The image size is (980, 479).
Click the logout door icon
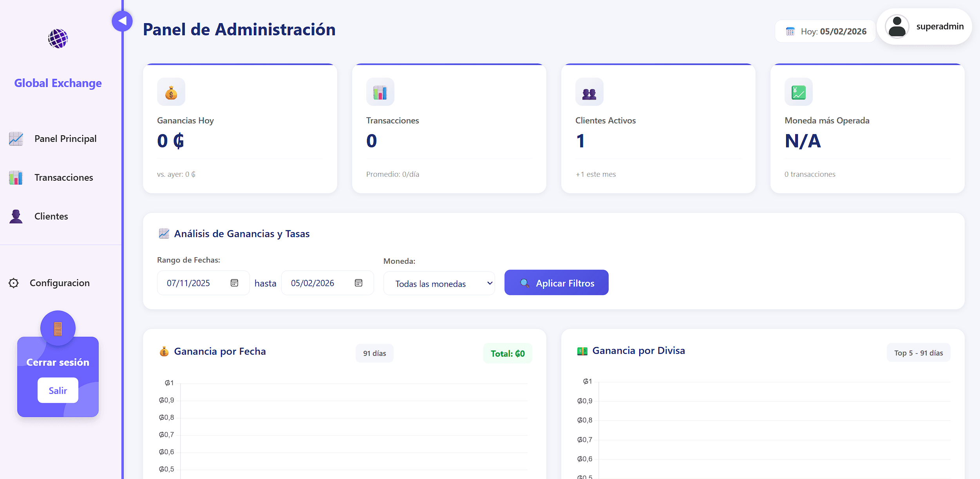(x=58, y=328)
